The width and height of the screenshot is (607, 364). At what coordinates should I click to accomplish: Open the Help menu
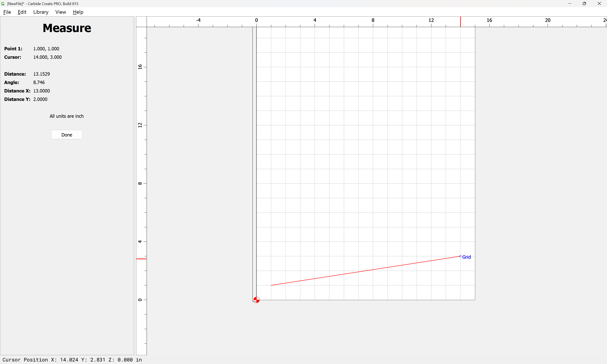pos(78,12)
